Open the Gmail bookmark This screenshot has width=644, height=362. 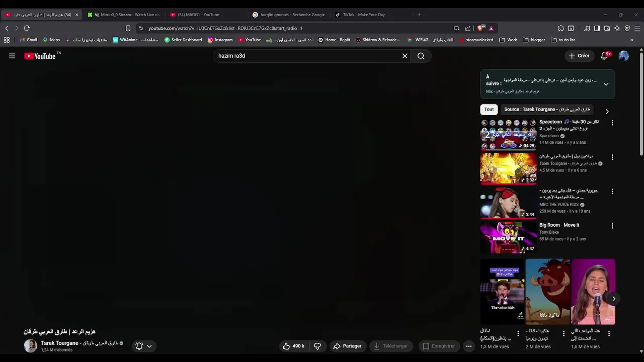coord(28,40)
